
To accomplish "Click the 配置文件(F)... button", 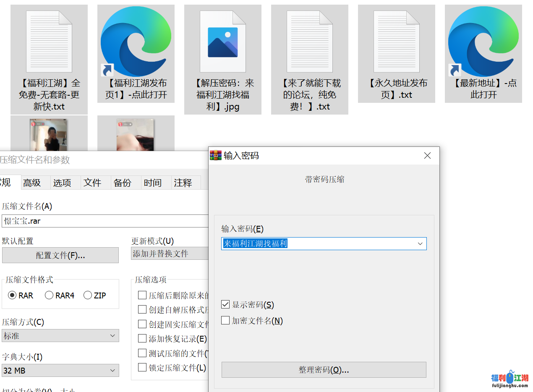I will pos(60,255).
